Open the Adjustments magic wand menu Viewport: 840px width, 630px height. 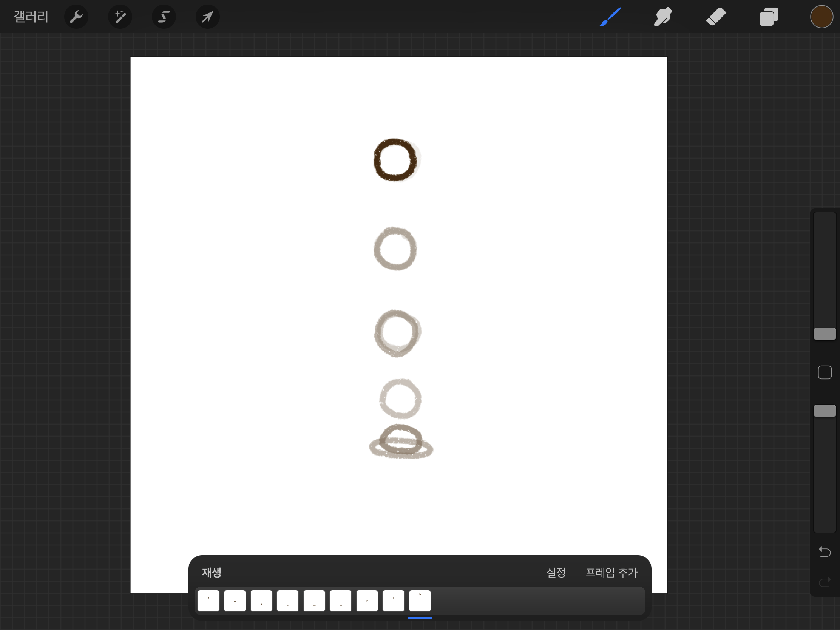tap(120, 17)
